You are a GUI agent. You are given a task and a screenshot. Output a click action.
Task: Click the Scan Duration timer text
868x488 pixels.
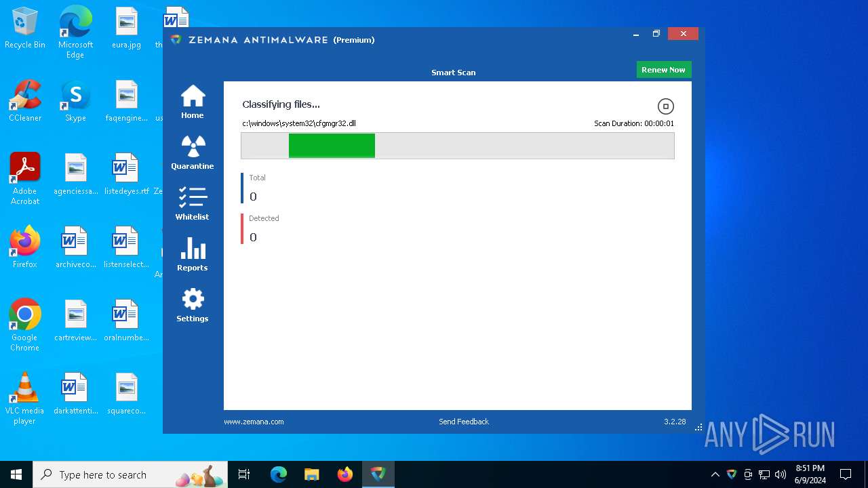(634, 123)
